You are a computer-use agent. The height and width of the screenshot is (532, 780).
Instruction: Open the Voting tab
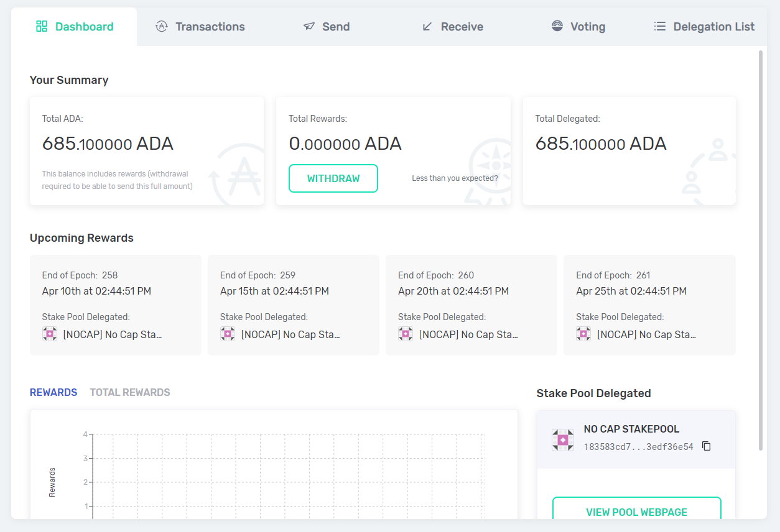pyautogui.click(x=578, y=27)
